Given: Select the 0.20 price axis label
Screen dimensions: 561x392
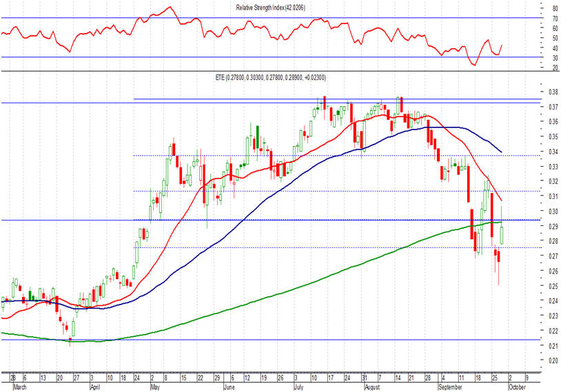Looking at the screenshot, I should click(553, 360).
